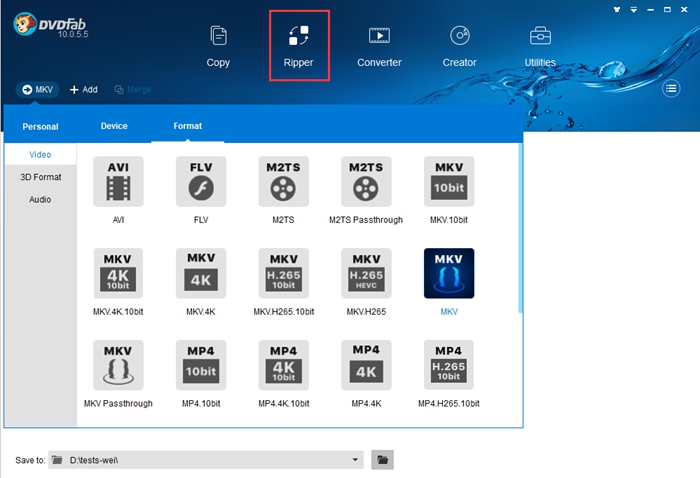
Task: Pick the MKV.4K.10bit profile
Action: pyautogui.click(x=118, y=274)
